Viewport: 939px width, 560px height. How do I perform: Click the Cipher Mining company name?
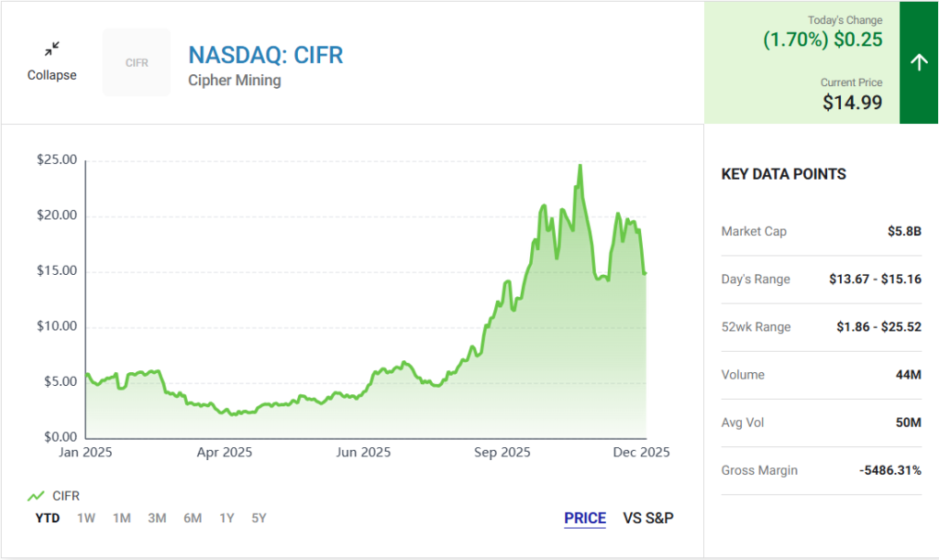pyautogui.click(x=235, y=80)
